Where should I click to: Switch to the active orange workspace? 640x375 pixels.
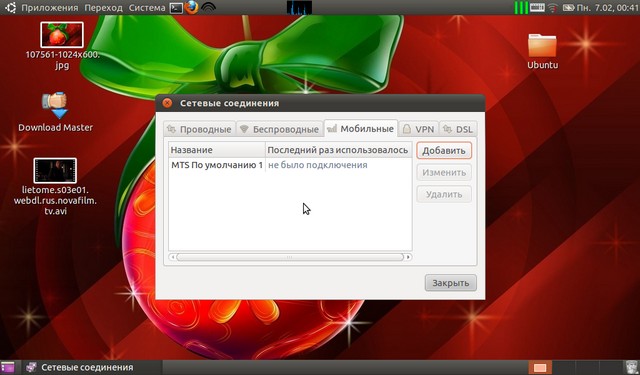(x=540, y=368)
